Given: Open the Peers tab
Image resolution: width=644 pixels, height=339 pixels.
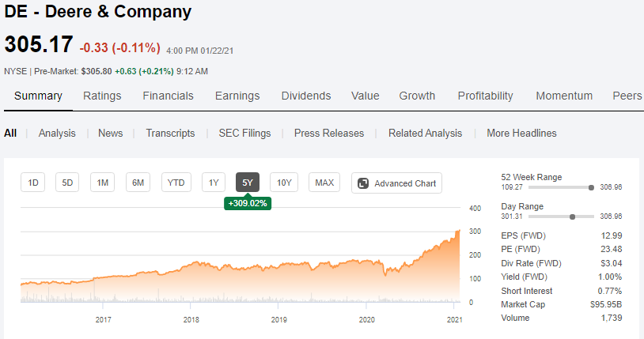Looking at the screenshot, I should [627, 96].
